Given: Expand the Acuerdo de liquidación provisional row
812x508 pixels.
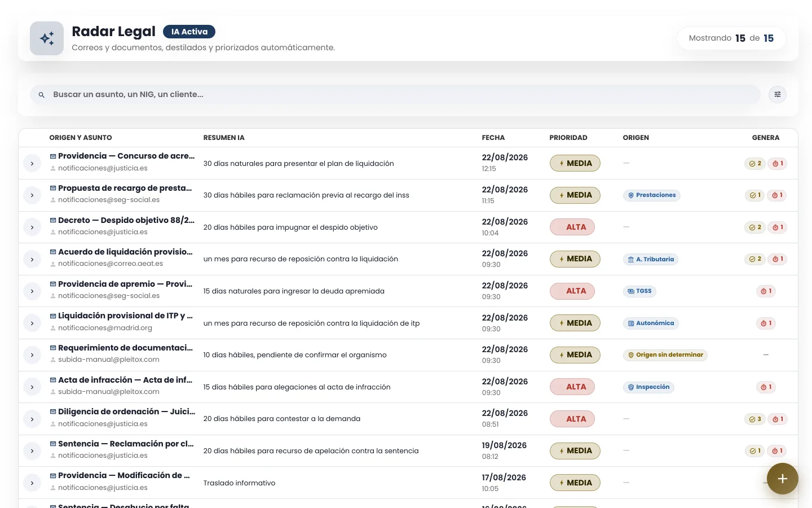Looking at the screenshot, I should point(32,259).
